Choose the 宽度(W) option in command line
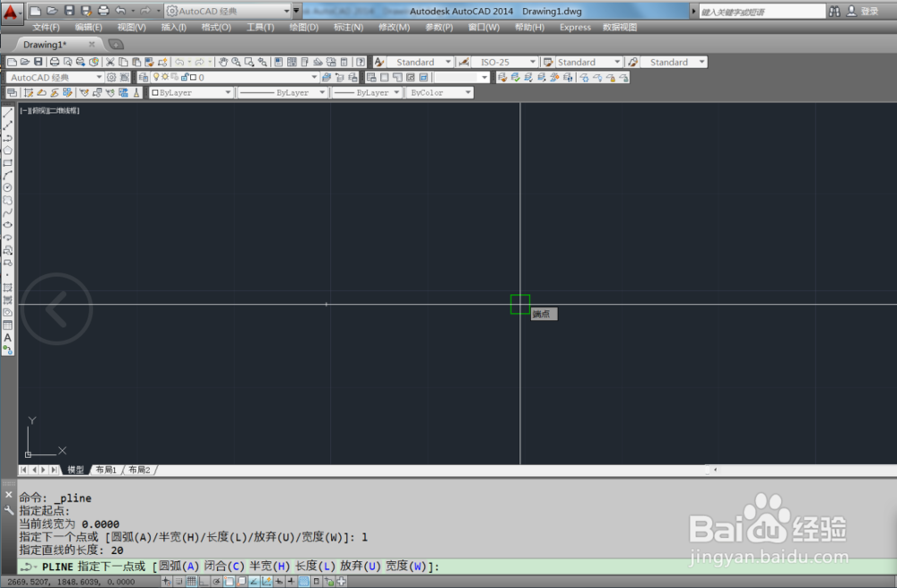Viewport: 897px width, 588px height. 405,566
